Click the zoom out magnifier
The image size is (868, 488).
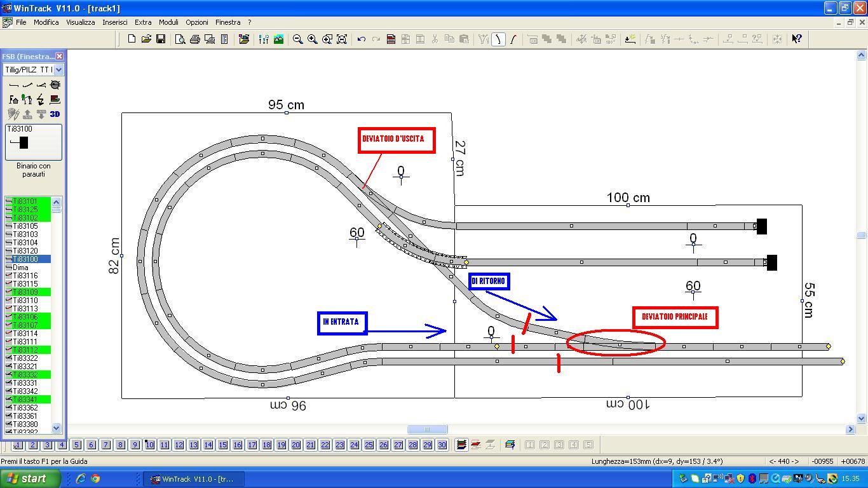pyautogui.click(x=297, y=39)
